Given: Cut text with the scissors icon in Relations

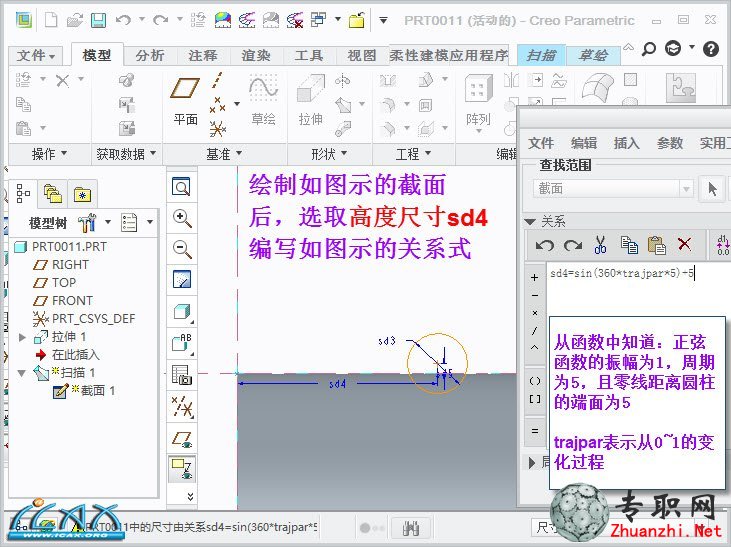Looking at the screenshot, I should coord(600,244).
